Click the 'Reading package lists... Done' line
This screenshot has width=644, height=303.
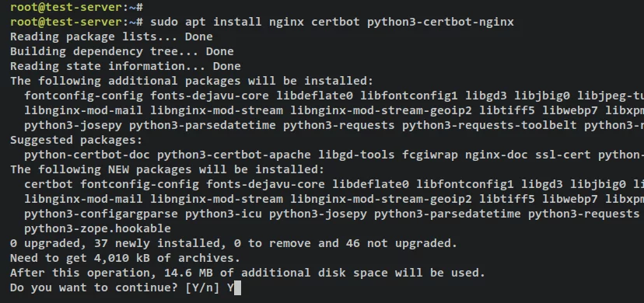(112, 37)
